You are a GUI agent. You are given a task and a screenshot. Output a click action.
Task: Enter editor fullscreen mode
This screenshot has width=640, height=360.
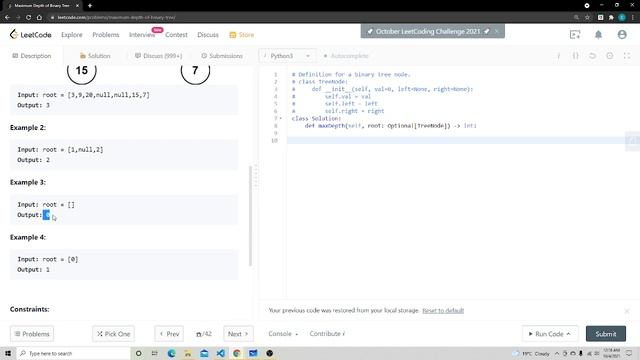(x=627, y=56)
